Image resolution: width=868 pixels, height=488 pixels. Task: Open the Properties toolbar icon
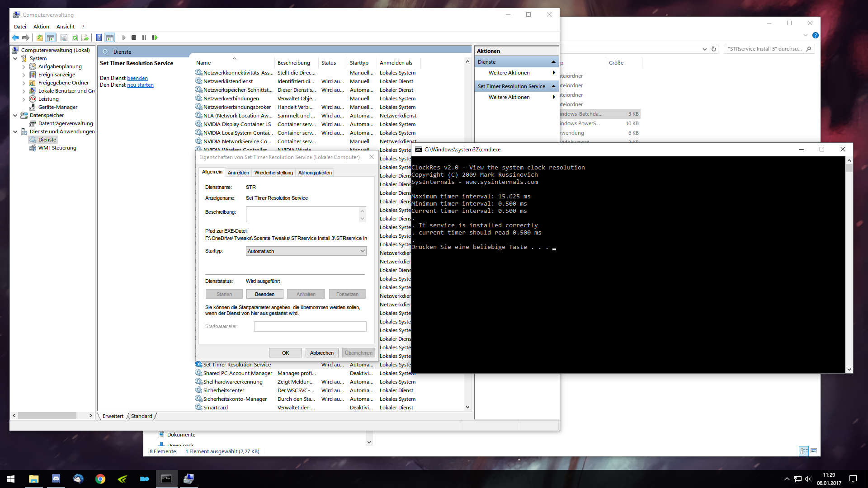pyautogui.click(x=64, y=38)
